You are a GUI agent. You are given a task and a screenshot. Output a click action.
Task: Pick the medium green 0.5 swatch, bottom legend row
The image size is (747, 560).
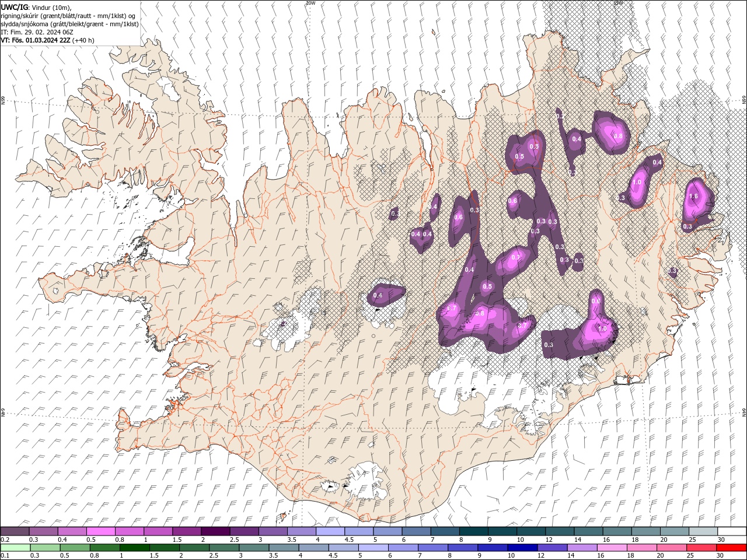tap(75, 548)
